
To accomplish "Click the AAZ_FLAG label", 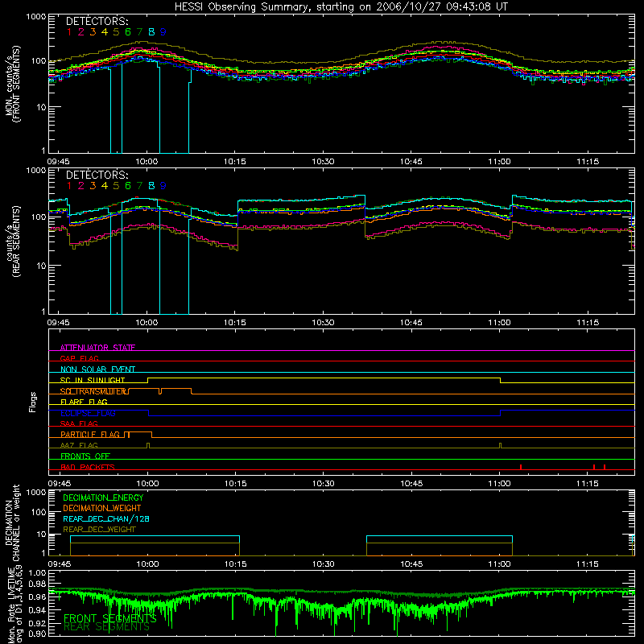I will [79, 445].
